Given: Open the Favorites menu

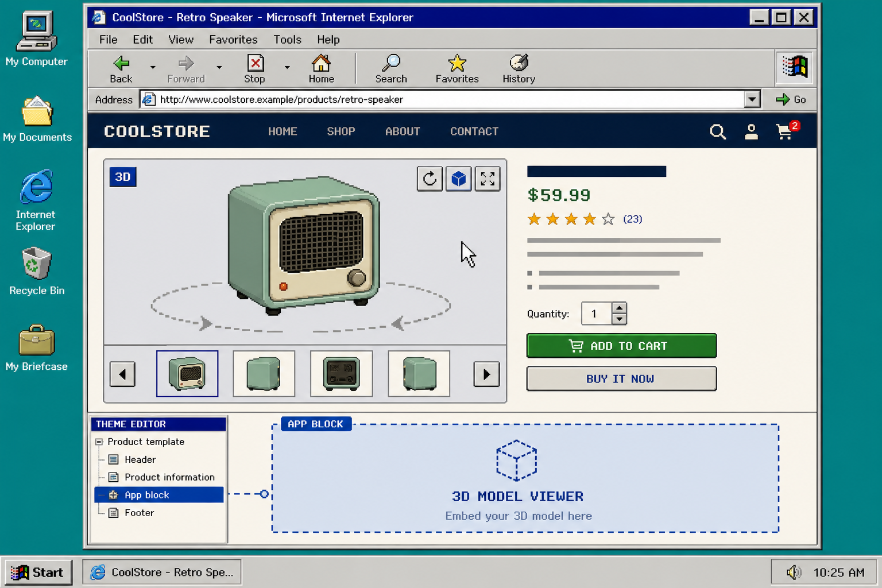Looking at the screenshot, I should click(233, 40).
